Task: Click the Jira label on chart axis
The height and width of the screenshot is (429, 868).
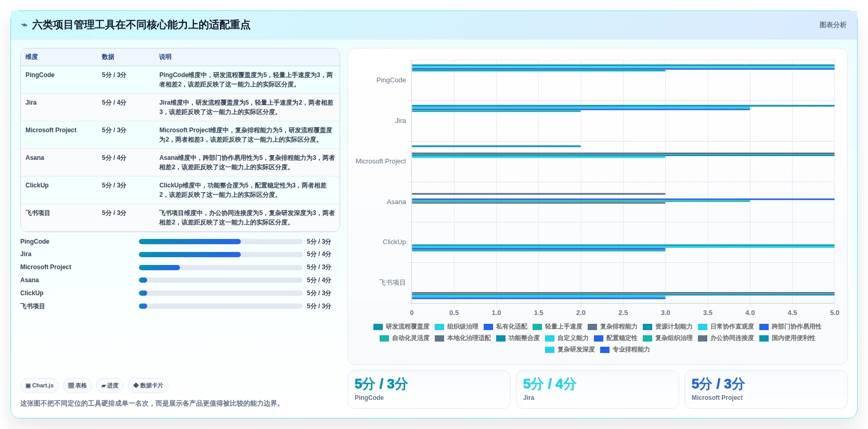Action: pos(400,121)
